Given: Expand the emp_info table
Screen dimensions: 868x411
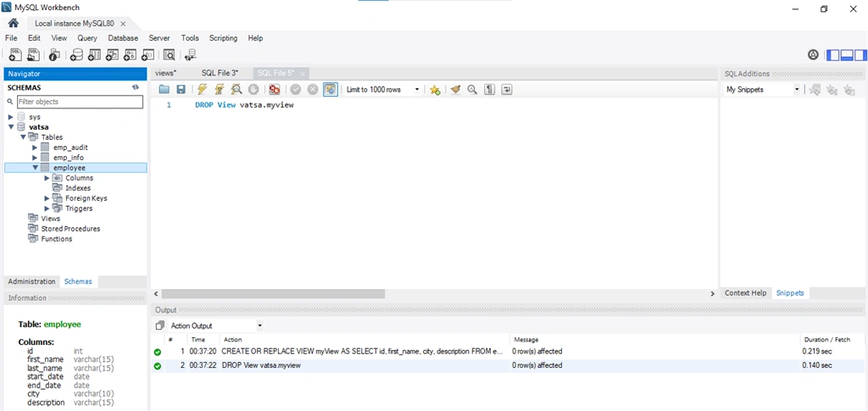Looking at the screenshot, I should point(35,158).
